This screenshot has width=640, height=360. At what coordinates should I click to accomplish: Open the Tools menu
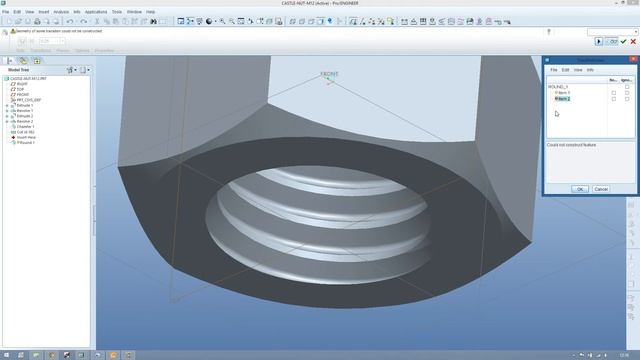click(x=117, y=12)
